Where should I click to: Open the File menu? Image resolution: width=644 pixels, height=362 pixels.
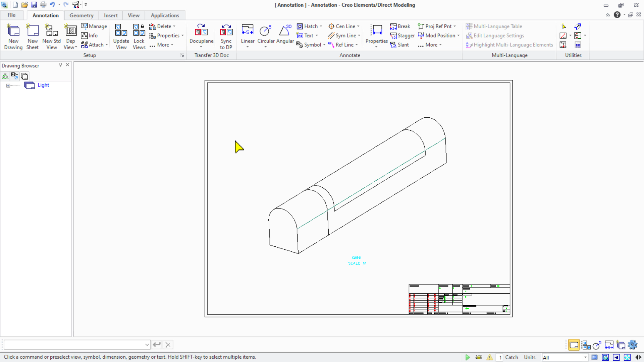12,15
